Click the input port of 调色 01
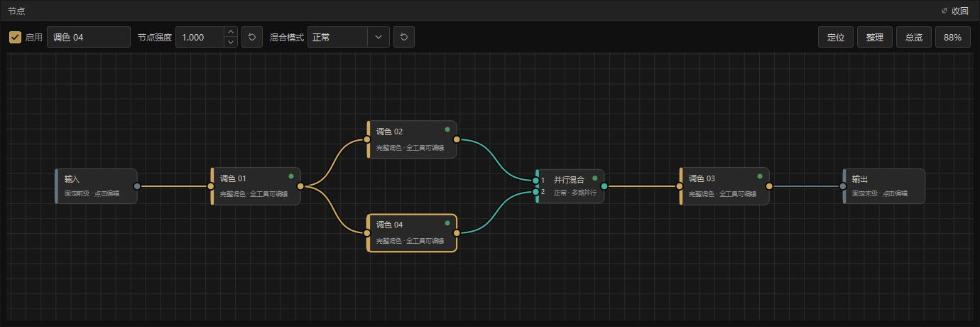This screenshot has width=980, height=327. pyautogui.click(x=211, y=186)
